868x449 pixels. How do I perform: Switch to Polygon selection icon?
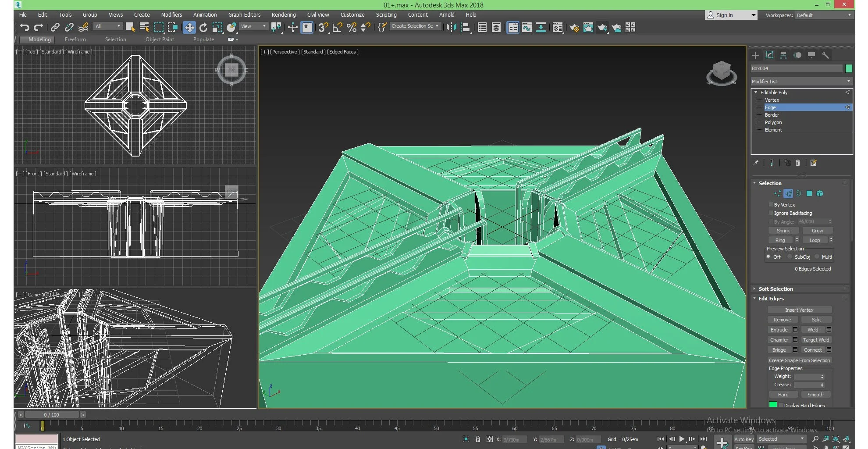(x=809, y=193)
